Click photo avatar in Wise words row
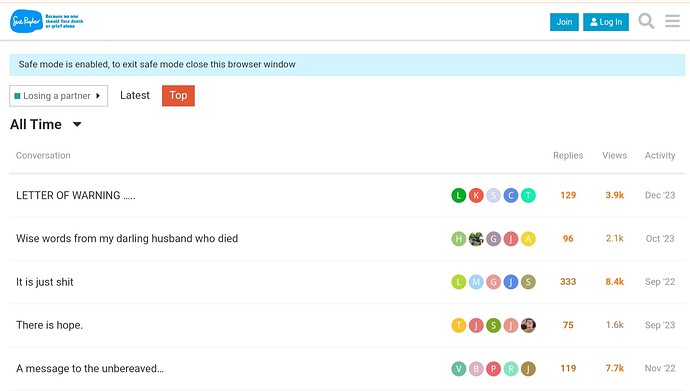 tap(476, 239)
